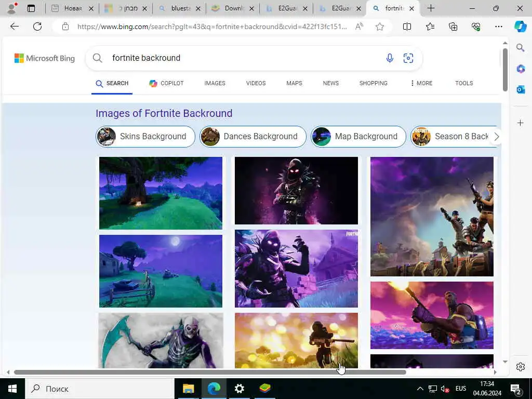The height and width of the screenshot is (399, 532).
Task: Show more suggestion chips arrow
Action: pos(497,137)
